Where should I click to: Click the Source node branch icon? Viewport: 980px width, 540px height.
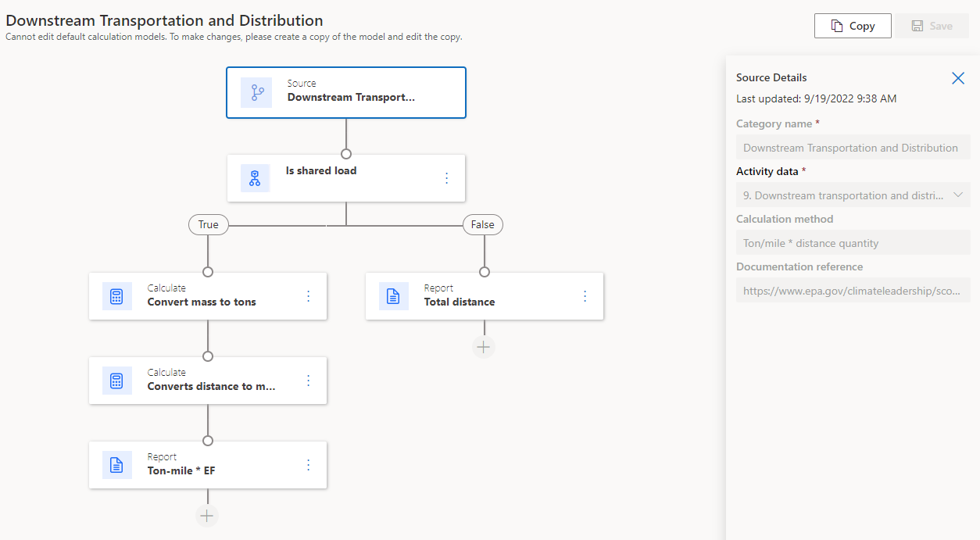(256, 92)
